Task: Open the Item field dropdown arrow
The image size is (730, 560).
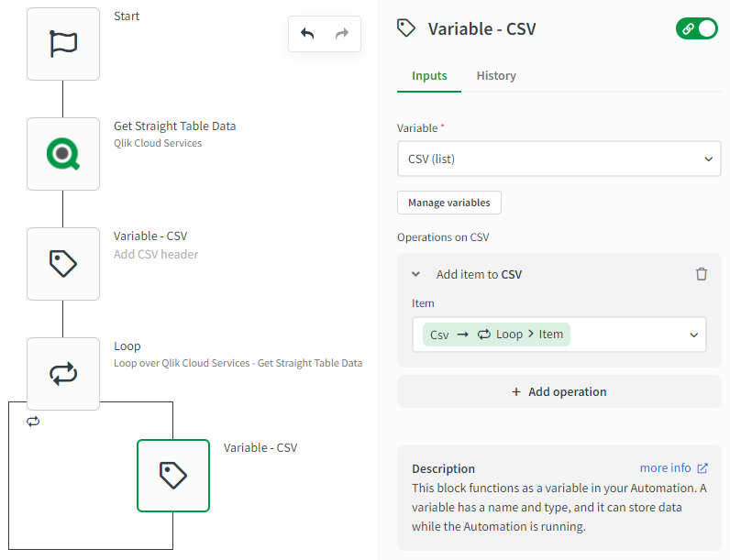Action: (694, 335)
